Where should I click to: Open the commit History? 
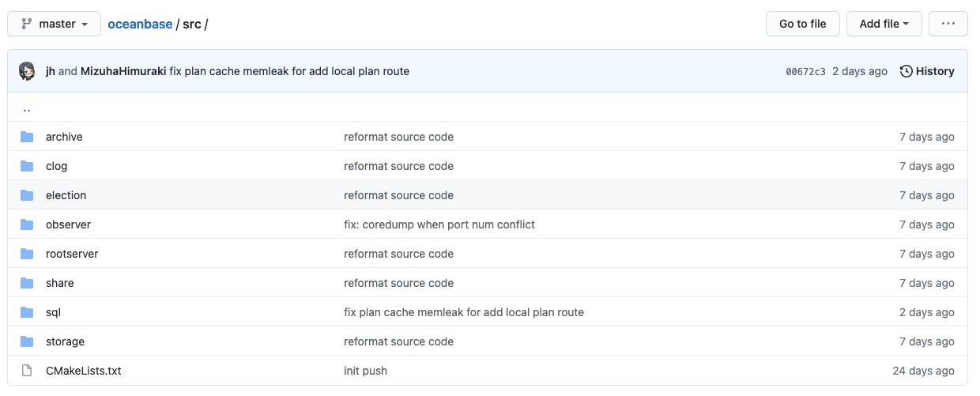927,71
